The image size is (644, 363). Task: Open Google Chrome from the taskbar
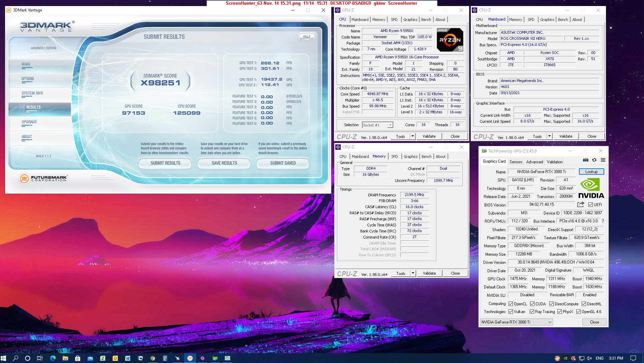tap(153, 358)
